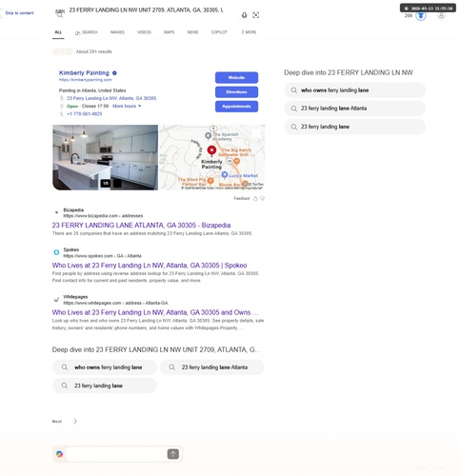The image size is (460, 476).
Task: Click the red Kimberly Painting map pin
Action: click(211, 150)
